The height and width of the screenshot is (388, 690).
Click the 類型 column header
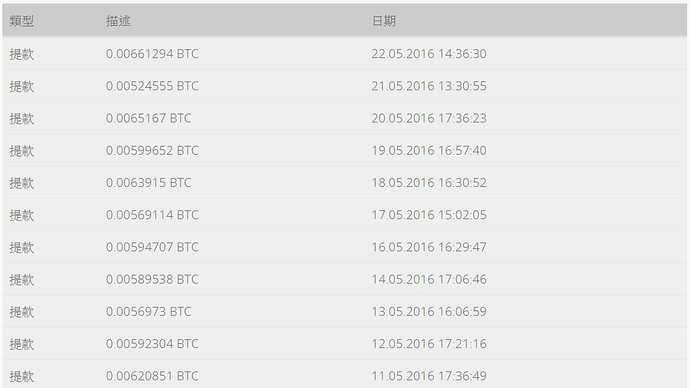22,21
